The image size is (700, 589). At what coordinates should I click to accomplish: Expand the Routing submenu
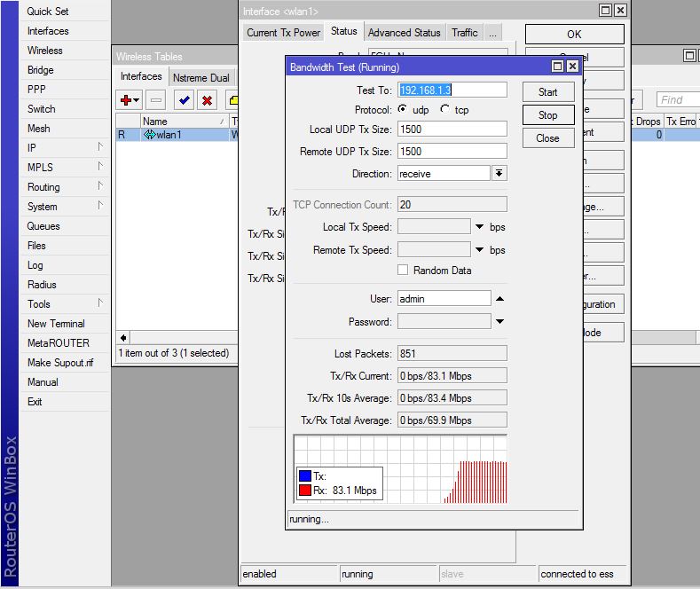click(x=100, y=185)
